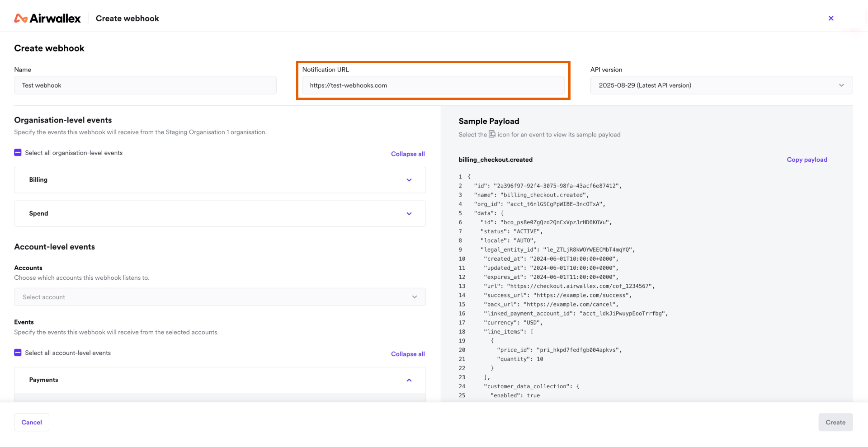Click the Select account dropdown arrow
Image resolution: width=868 pixels, height=447 pixels.
pyautogui.click(x=415, y=297)
